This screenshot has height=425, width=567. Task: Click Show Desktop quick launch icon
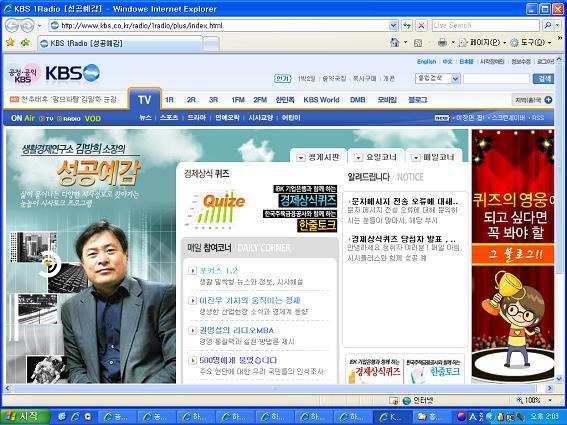62,417
